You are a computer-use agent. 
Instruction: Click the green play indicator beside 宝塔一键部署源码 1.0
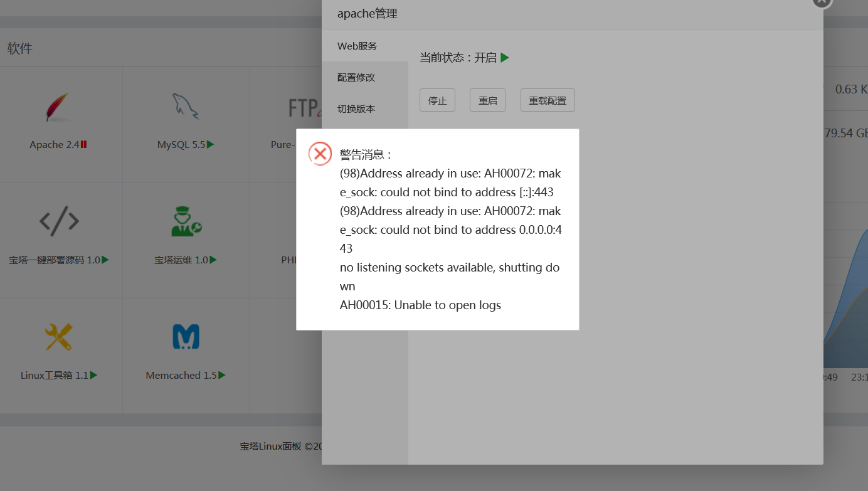coord(105,260)
